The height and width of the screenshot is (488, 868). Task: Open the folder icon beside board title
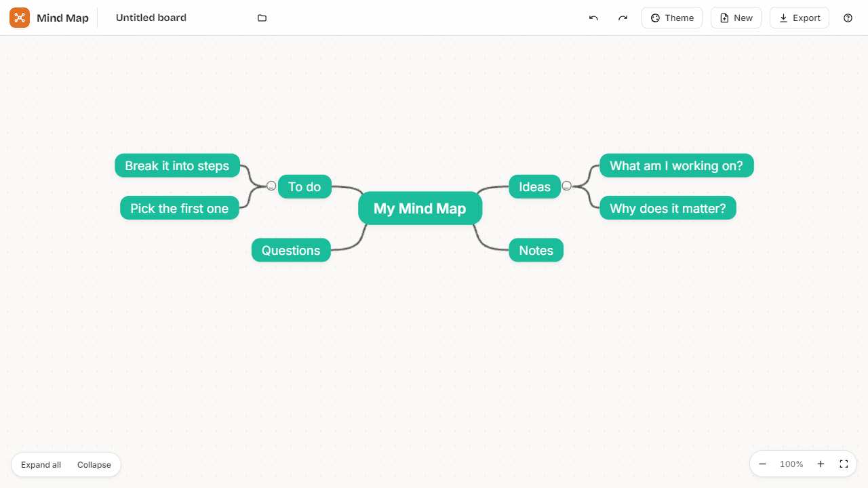point(262,18)
